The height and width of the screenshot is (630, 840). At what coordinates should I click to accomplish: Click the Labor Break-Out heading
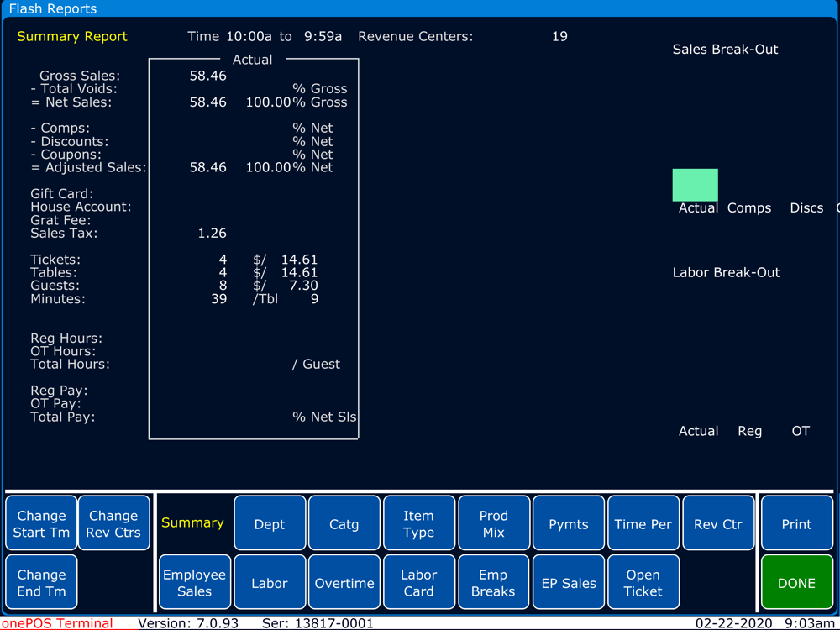coord(727,272)
